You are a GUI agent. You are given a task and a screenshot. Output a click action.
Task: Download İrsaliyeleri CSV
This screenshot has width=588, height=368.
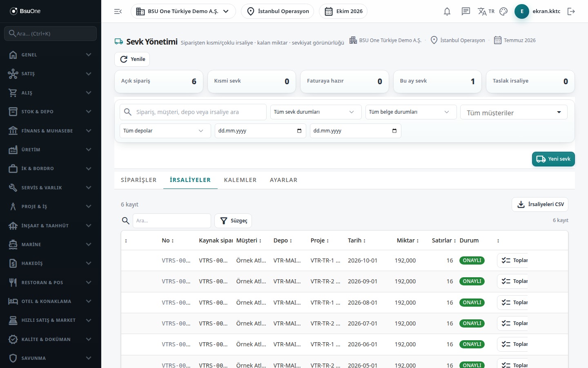click(x=540, y=204)
